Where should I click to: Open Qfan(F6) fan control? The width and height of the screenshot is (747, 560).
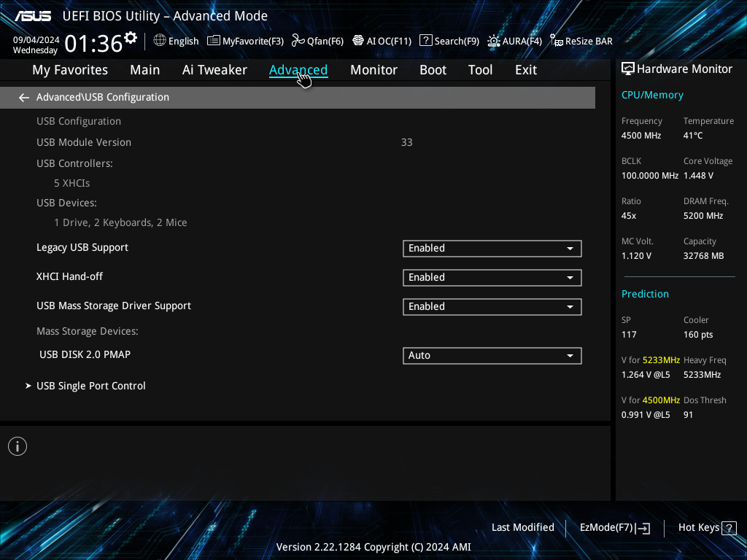[x=318, y=41]
